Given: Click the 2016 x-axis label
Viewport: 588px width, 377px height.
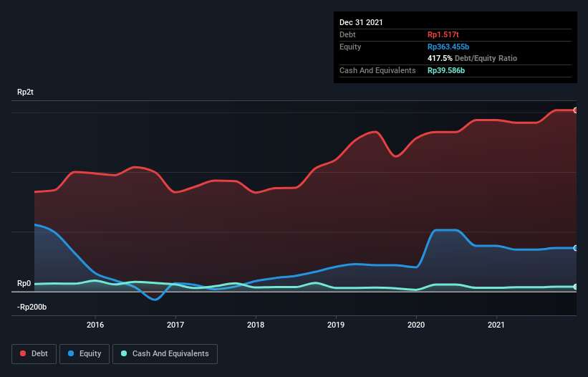Looking at the screenshot, I should tap(95, 325).
